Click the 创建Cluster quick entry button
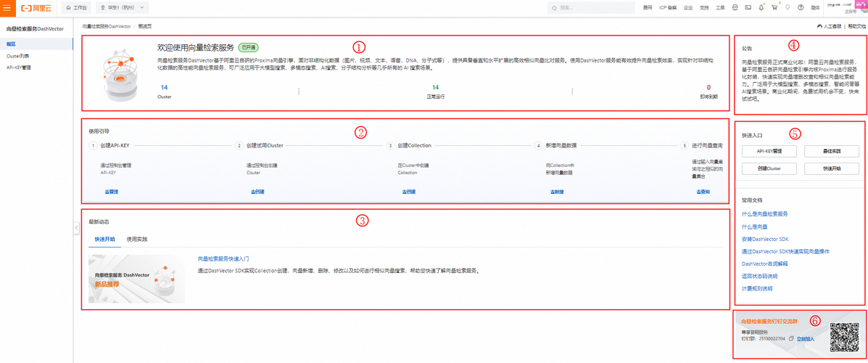The image size is (868, 363). point(769,168)
